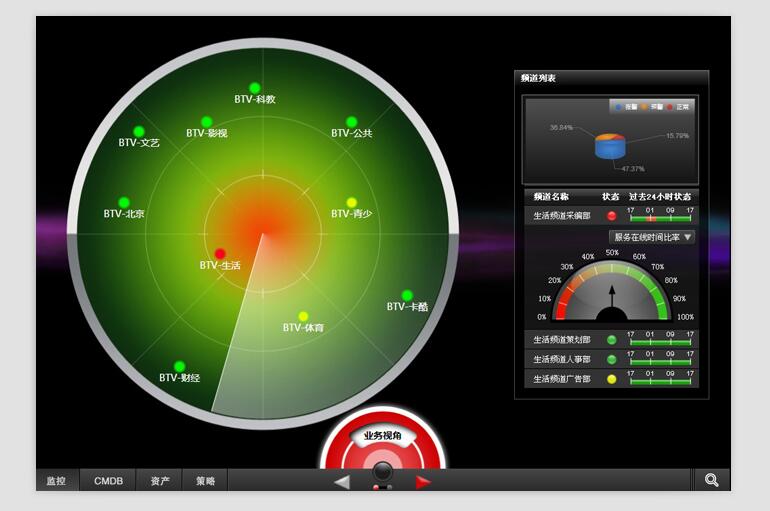Image resolution: width=770 pixels, height=511 pixels.
Task: Open the 资产 tab
Action: tap(160, 481)
